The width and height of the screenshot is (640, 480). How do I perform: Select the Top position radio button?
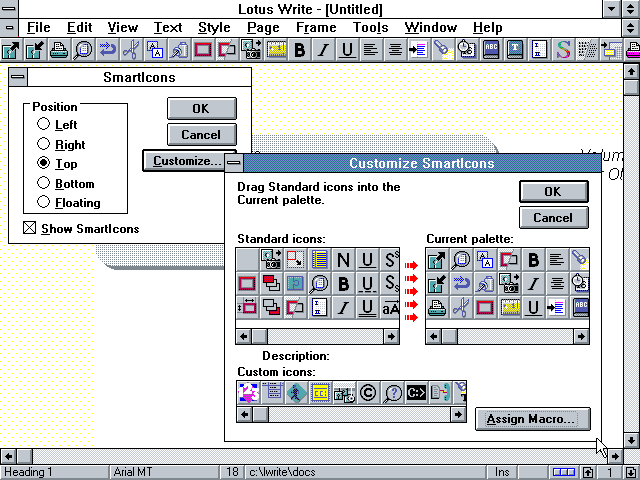[43, 163]
